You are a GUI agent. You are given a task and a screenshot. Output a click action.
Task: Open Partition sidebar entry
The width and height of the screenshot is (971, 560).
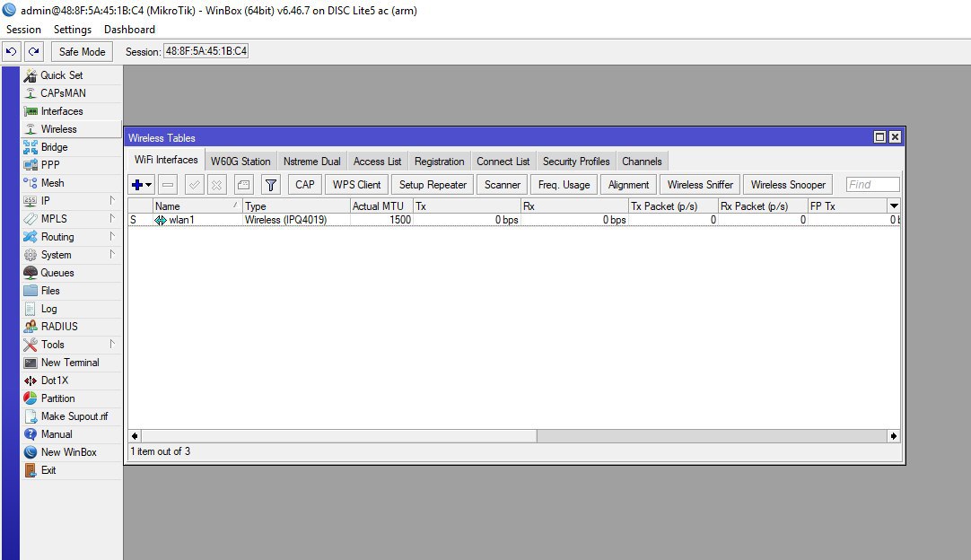pos(71,398)
